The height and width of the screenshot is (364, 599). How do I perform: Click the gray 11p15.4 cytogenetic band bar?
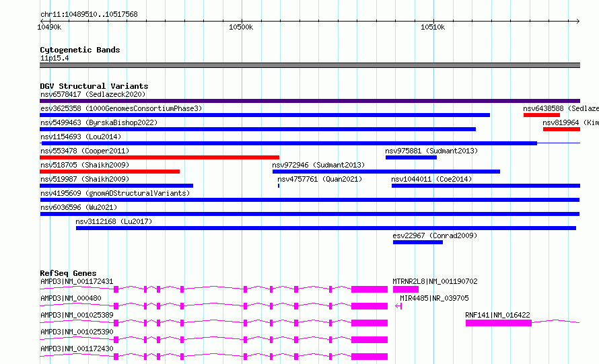[310, 65]
